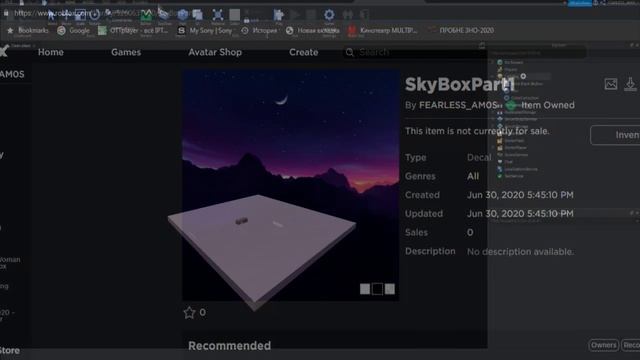Screen dimensions: 640x360
Task: Click the padlock icon in address bar
Action: [x=6, y=13]
